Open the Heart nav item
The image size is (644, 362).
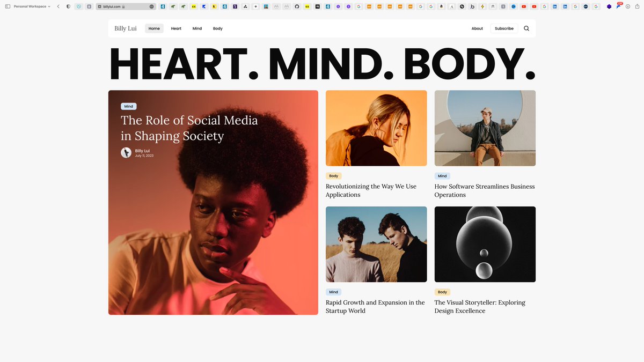coord(176,28)
